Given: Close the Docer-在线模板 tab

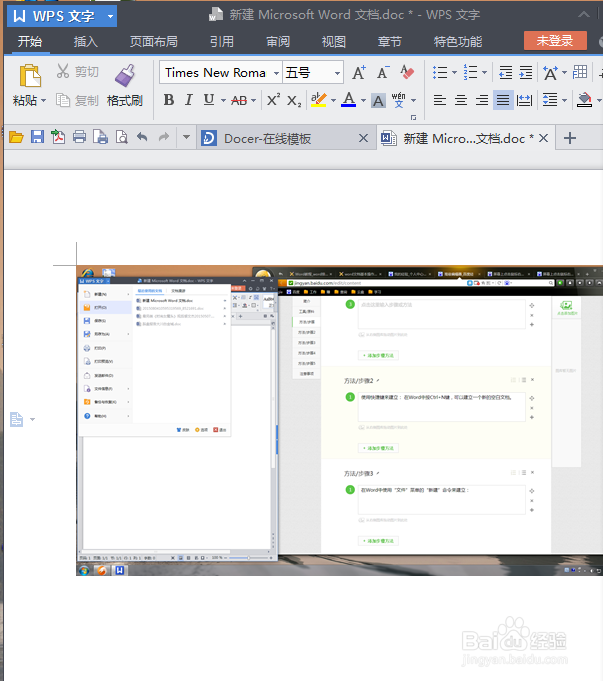Looking at the screenshot, I should (x=364, y=138).
